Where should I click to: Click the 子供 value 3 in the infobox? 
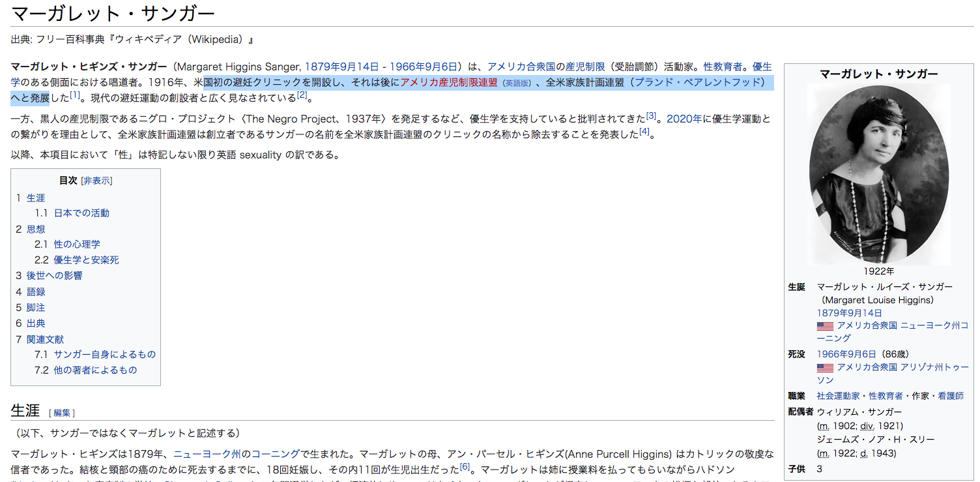point(820,469)
